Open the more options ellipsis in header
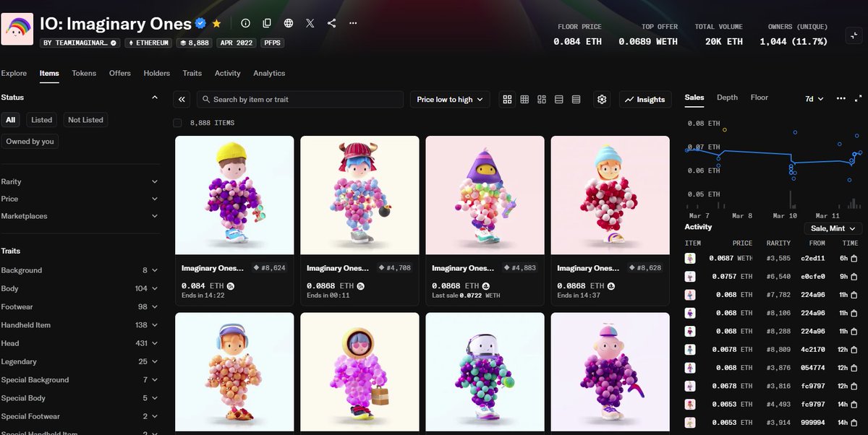Image resolution: width=868 pixels, height=435 pixels. 353,23
